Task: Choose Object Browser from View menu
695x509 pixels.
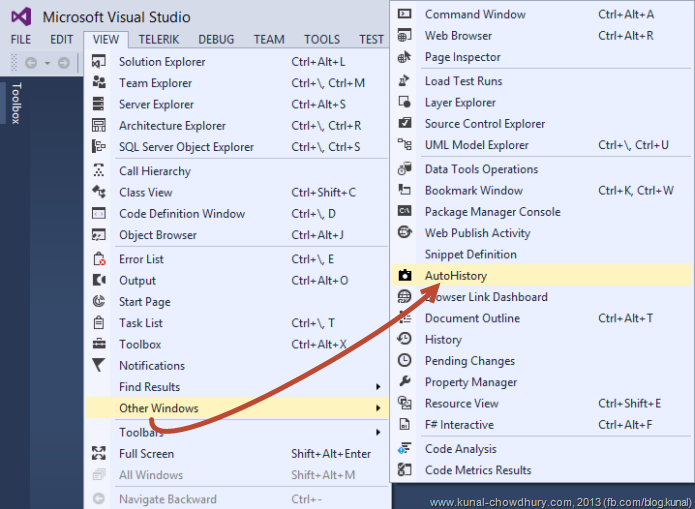Action: click(158, 235)
